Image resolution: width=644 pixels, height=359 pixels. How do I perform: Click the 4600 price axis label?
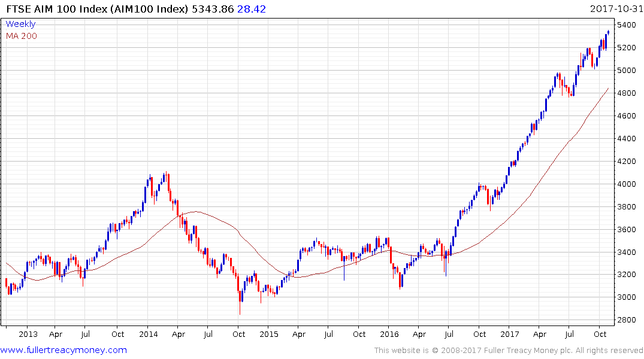627,115
